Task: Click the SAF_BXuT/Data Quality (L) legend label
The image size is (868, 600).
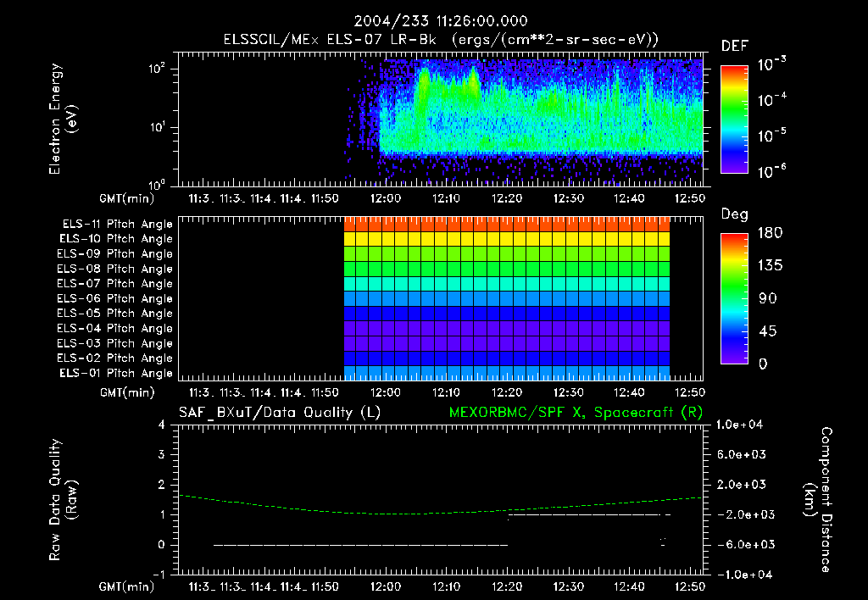Action: pyautogui.click(x=279, y=412)
